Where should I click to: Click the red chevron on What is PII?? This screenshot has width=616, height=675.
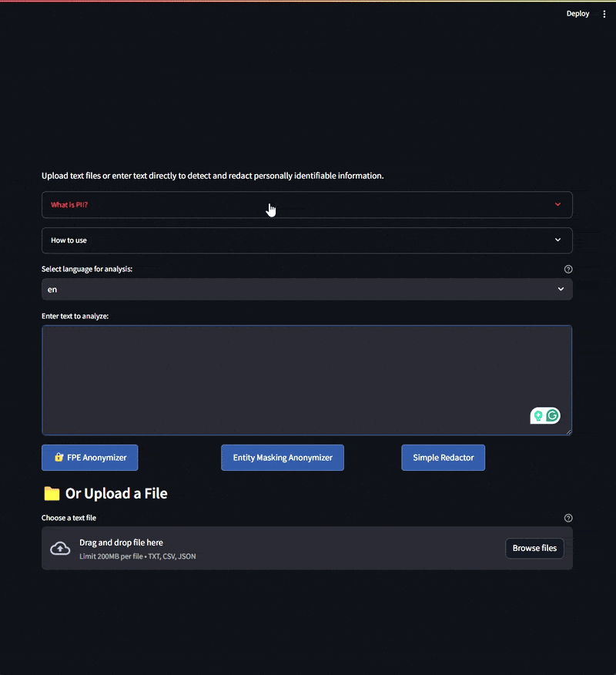coord(557,204)
